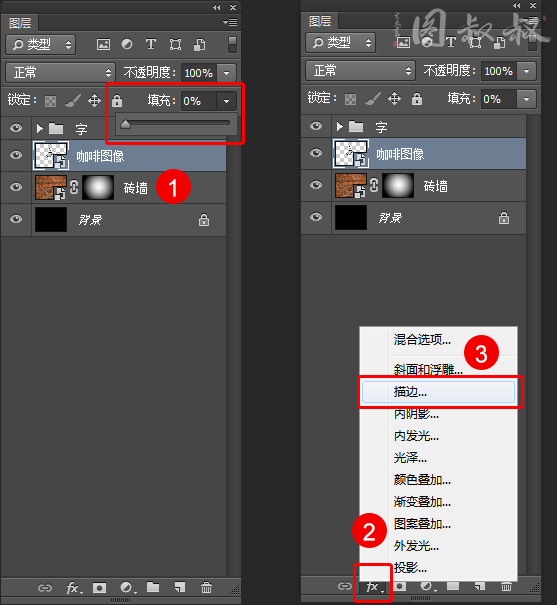Hide 砖墙 layer in right panel
This screenshot has width=557, height=605.
(316, 185)
